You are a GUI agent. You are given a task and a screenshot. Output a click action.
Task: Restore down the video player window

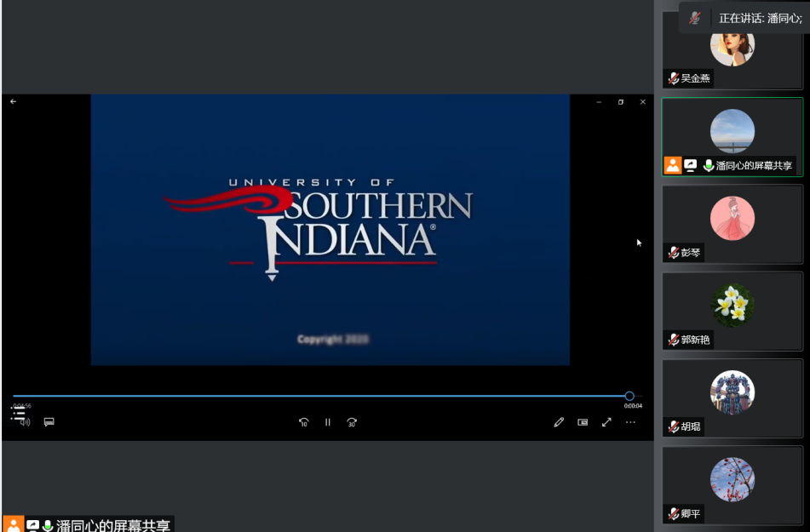[x=621, y=102]
